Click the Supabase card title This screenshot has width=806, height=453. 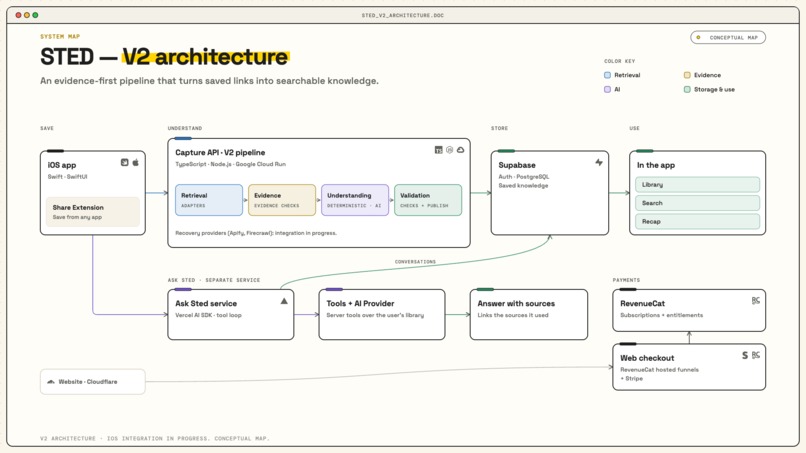click(517, 165)
